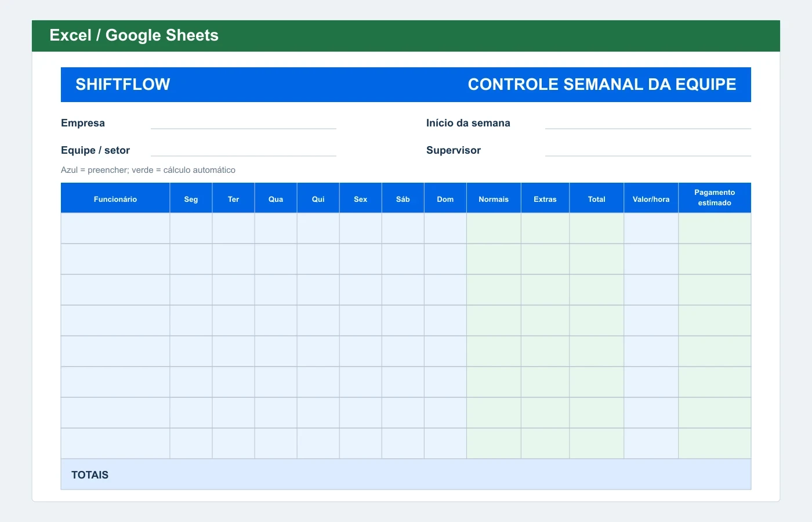Select the Valor/hora column header
The width and height of the screenshot is (812, 522).
coord(651,198)
